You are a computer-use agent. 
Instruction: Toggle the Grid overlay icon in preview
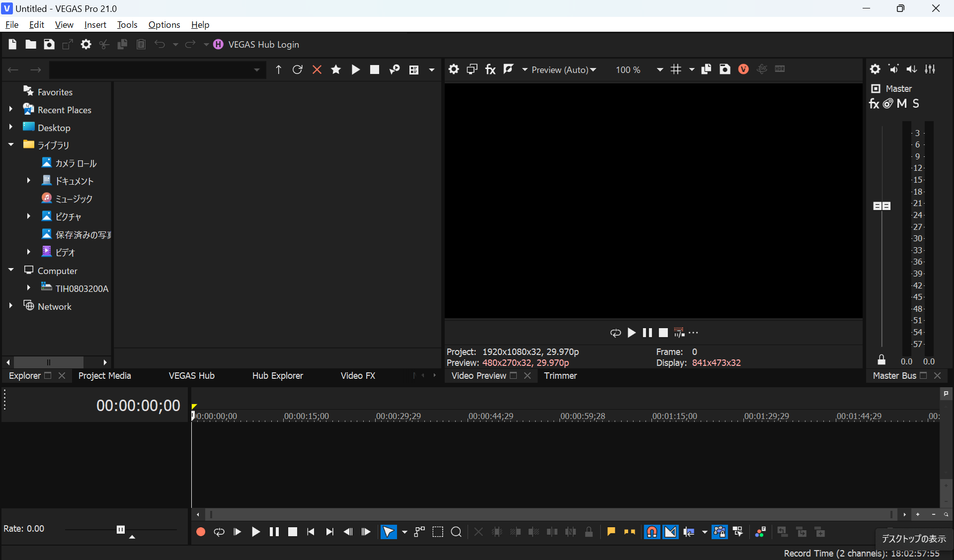[x=675, y=69]
